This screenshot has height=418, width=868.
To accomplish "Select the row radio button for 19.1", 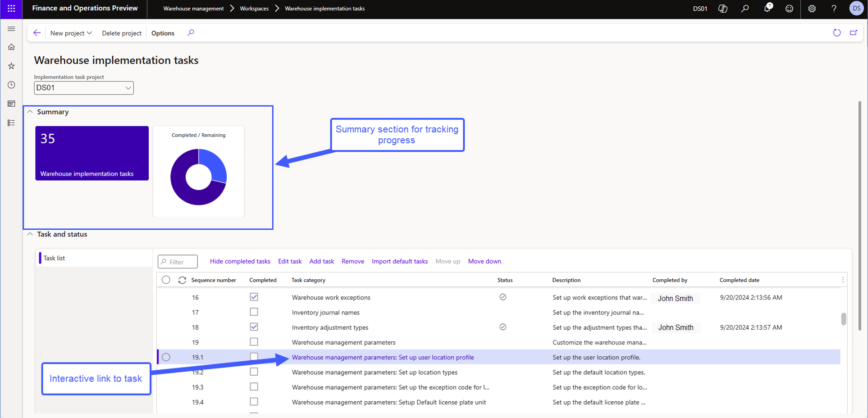I will [166, 357].
